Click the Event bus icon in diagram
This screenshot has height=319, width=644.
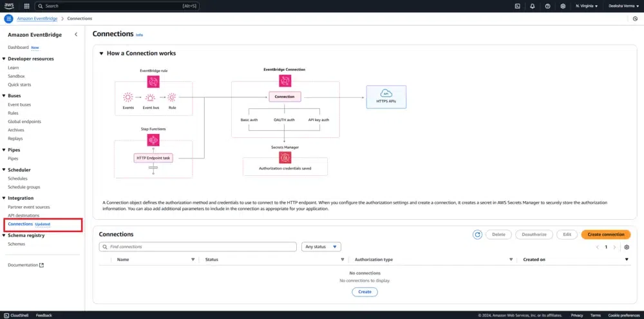(x=150, y=97)
